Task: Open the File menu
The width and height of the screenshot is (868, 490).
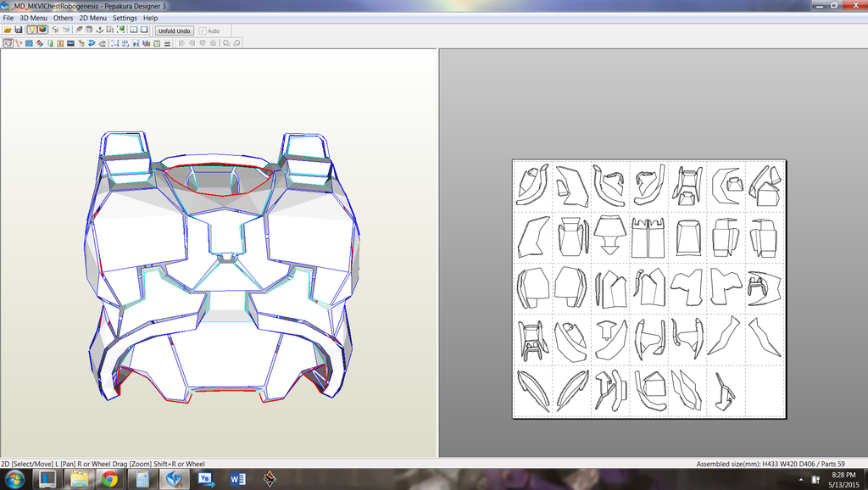Action: (x=8, y=18)
